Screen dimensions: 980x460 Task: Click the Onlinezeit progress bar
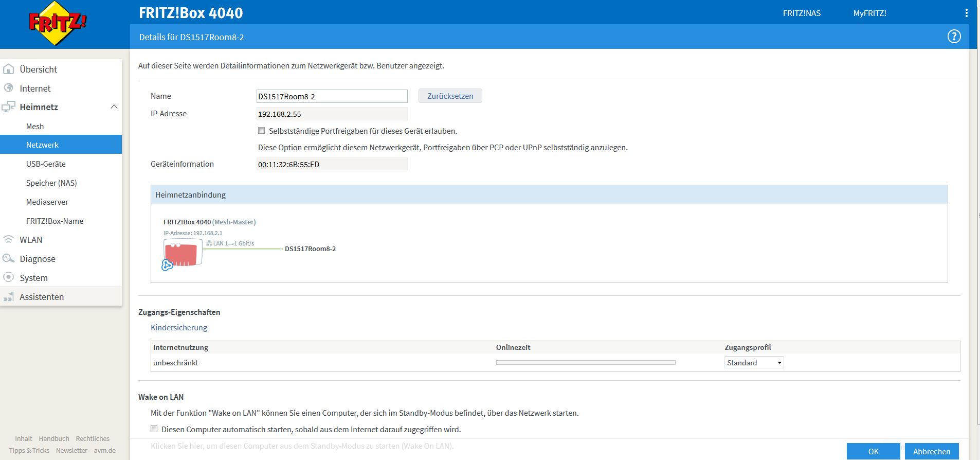tap(586, 363)
